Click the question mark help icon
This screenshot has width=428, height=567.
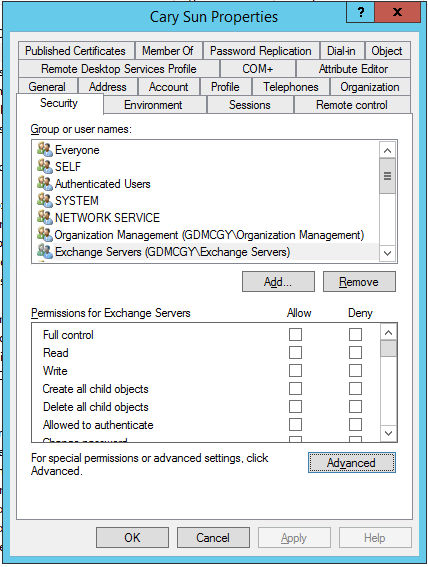tap(360, 13)
